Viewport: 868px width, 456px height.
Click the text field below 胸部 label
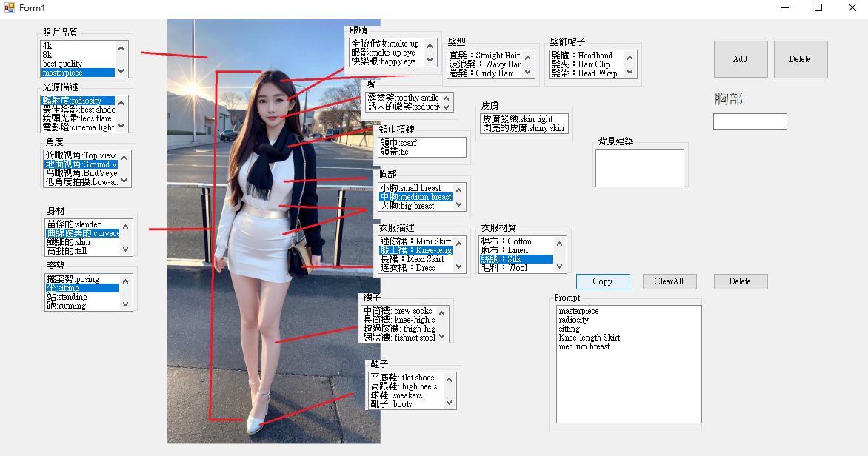(x=749, y=121)
